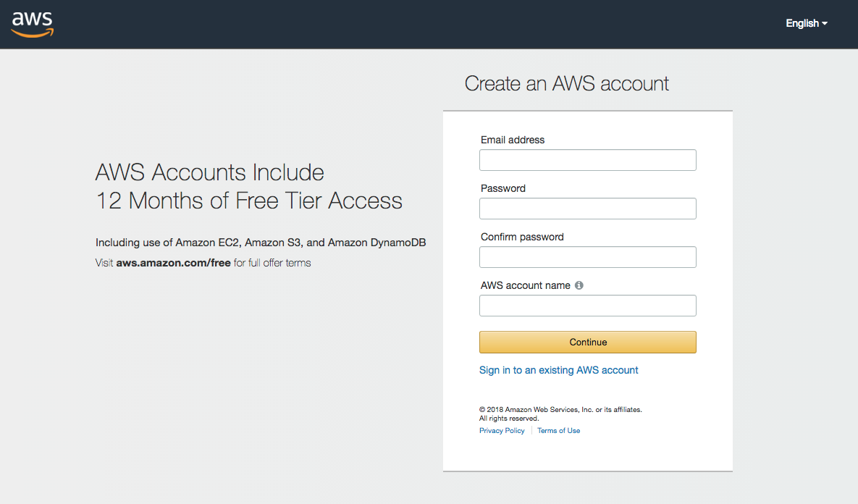Click the AWS logo in header
Screen dimensions: 858x504
tap(33, 25)
